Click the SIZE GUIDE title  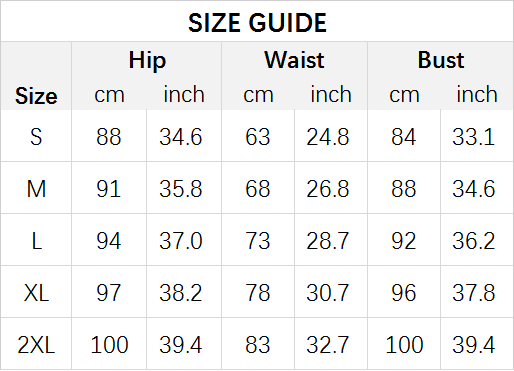[257, 23]
